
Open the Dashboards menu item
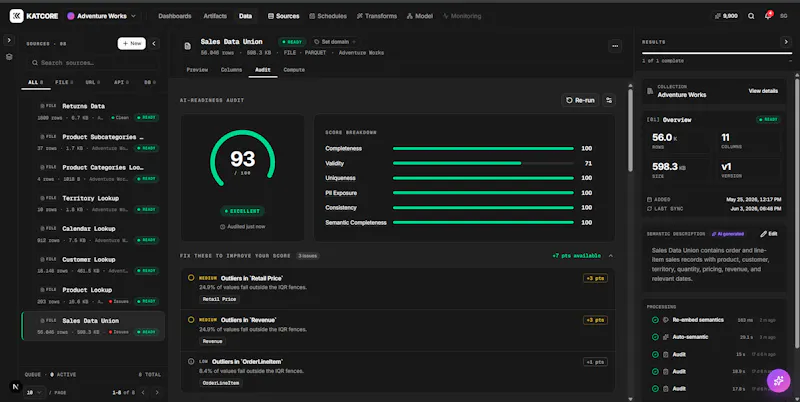coord(174,16)
